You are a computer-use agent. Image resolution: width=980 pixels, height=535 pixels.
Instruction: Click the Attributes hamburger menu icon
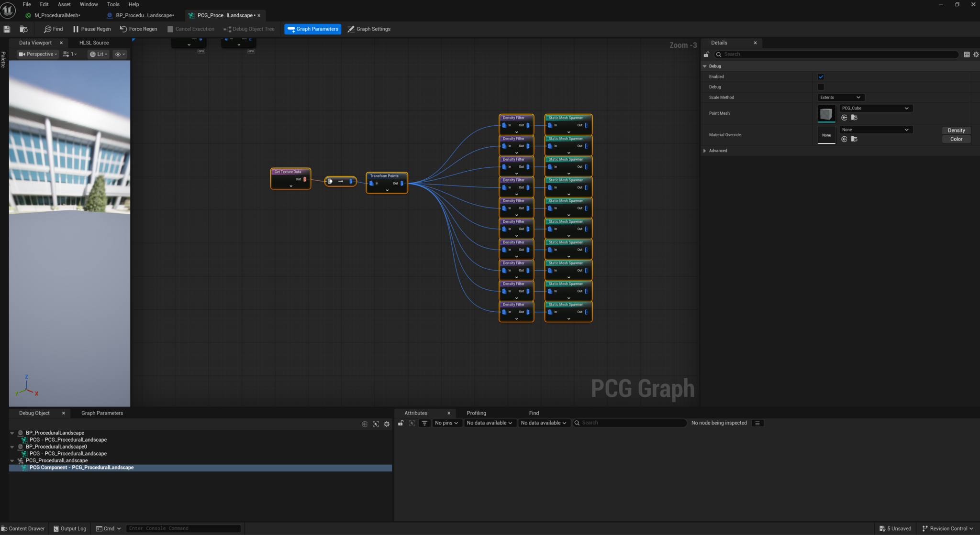tap(757, 423)
